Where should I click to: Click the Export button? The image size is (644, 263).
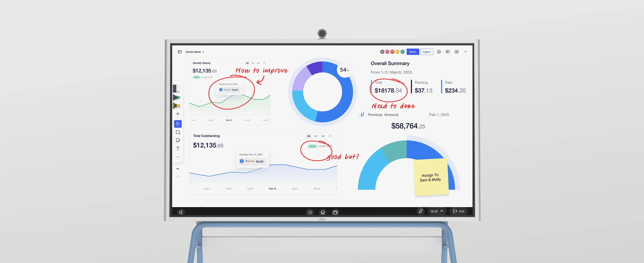tap(426, 52)
